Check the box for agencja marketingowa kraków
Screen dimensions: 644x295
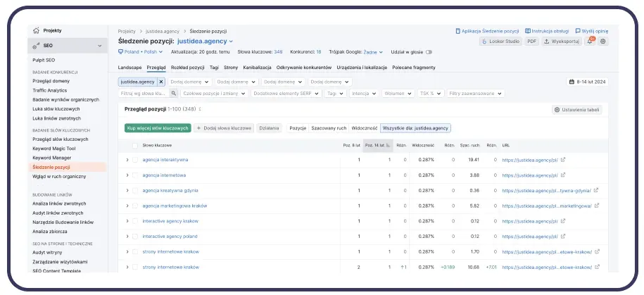coord(134,206)
